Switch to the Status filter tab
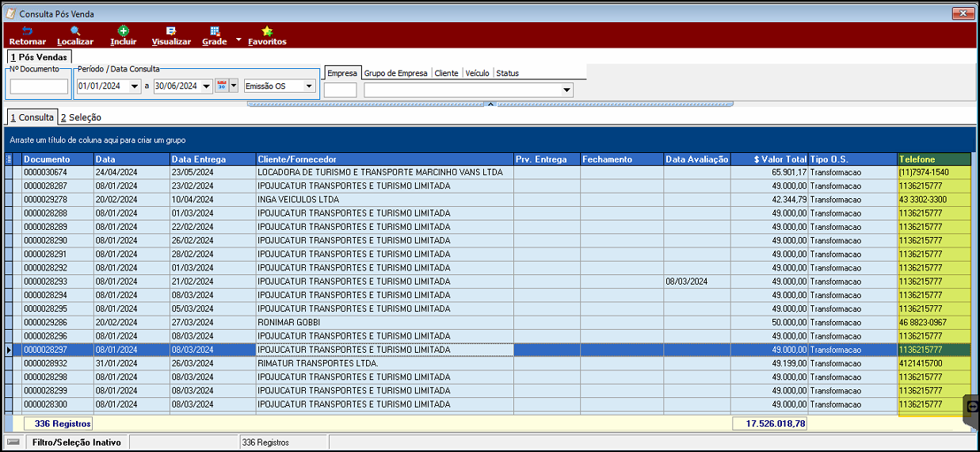Screen dimensions: 980x452 pyautogui.click(x=508, y=73)
